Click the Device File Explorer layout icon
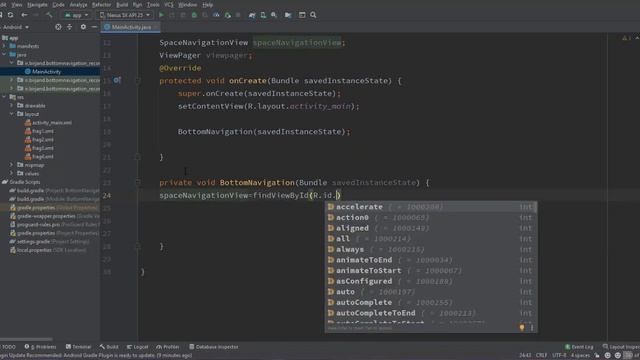This screenshot has width=640, height=360. click(302, 15)
